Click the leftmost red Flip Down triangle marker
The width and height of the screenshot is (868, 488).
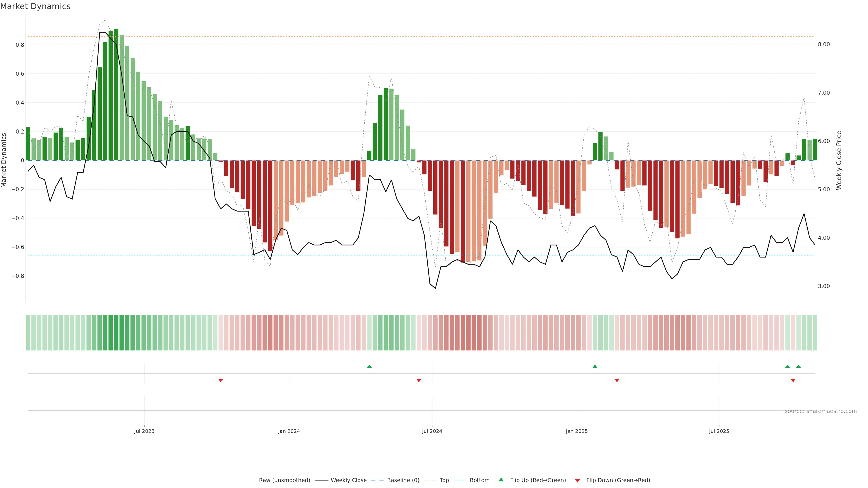coord(221,380)
